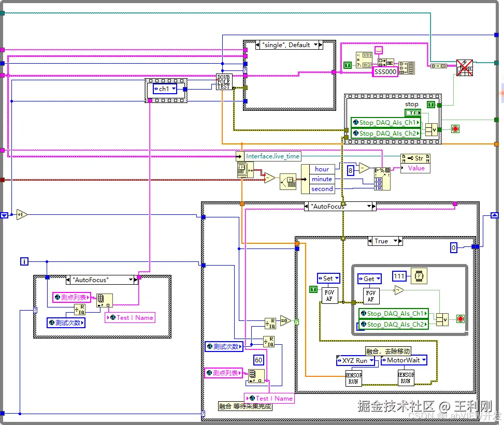Viewport: 504px width, 425px height.
Task: Click the 融合 等待采集完成 comment label
Action: [245, 406]
